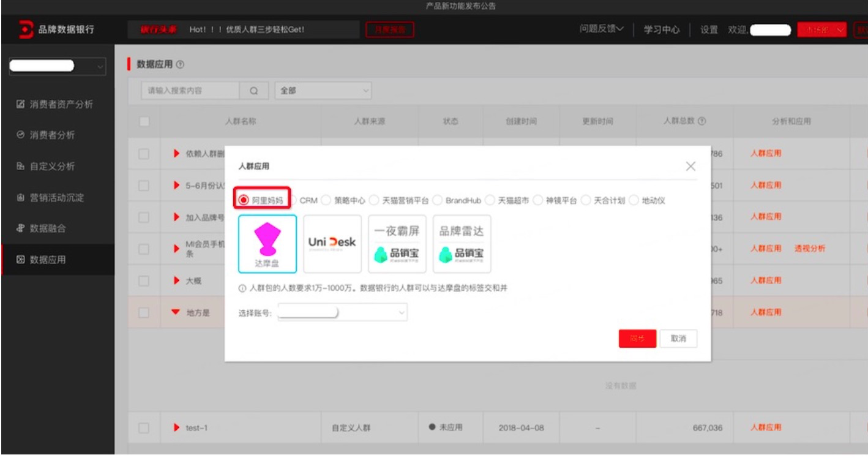Screen dimensions: 868x458
Task: Select the 策略中心 radio button
Action: [x=326, y=200]
